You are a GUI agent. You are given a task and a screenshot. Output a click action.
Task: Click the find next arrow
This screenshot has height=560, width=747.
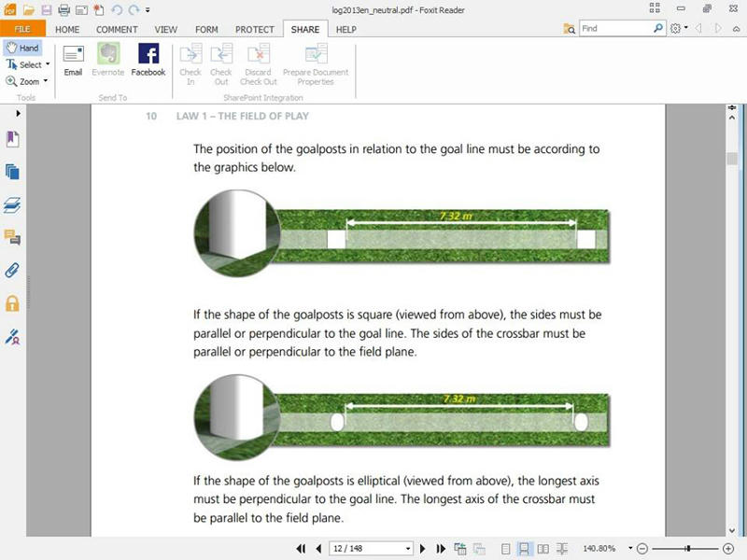(x=717, y=29)
